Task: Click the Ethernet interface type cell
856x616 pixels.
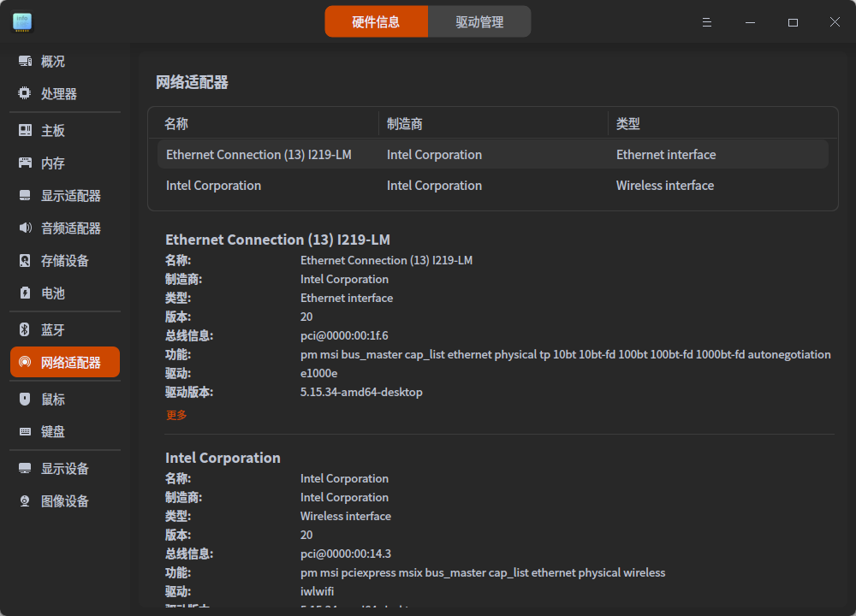Action: point(666,154)
